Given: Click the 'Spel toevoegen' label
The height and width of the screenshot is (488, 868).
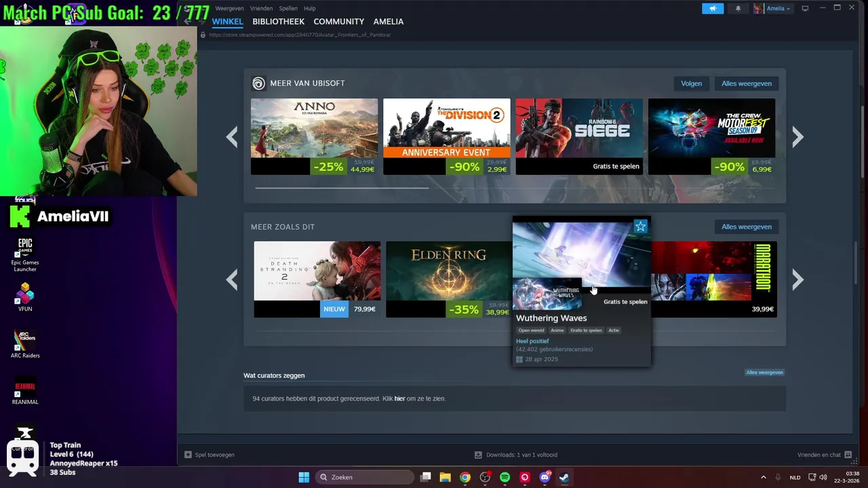Looking at the screenshot, I should 214,455.
